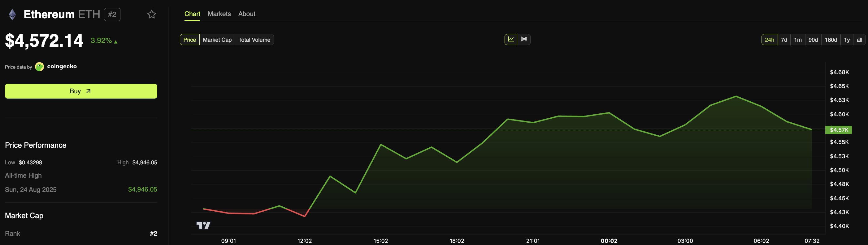The image size is (868, 245).
Task: Open the coingecko data provider link
Action: (62, 66)
